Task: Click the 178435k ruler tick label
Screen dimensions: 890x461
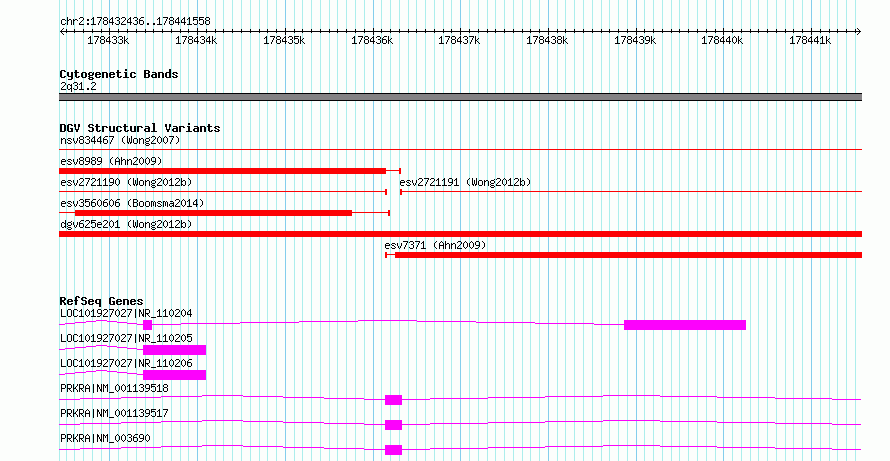Action: pos(284,40)
